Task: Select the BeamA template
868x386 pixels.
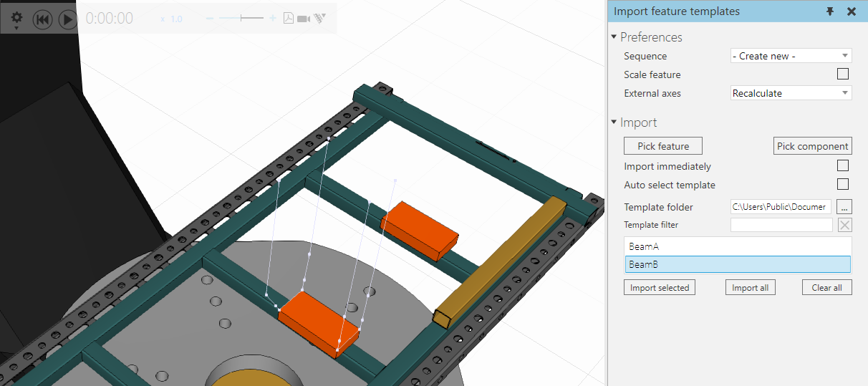Action: [x=738, y=246]
